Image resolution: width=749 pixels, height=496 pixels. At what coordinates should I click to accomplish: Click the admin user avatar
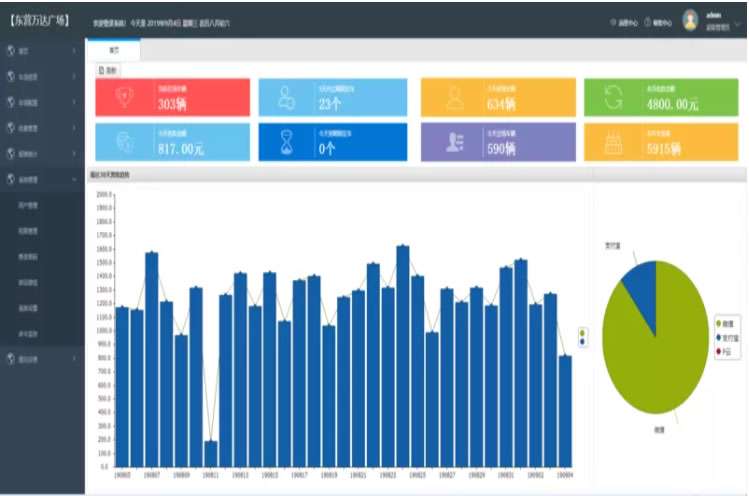pyautogui.click(x=690, y=21)
